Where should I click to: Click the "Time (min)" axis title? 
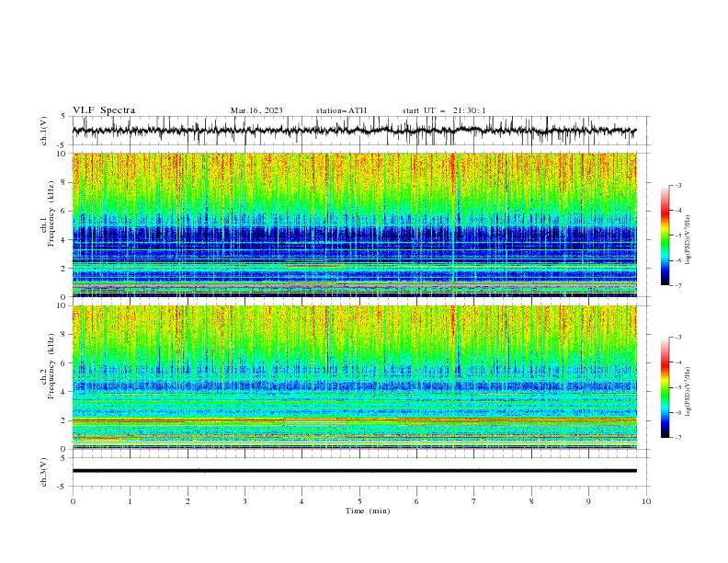[x=368, y=511]
